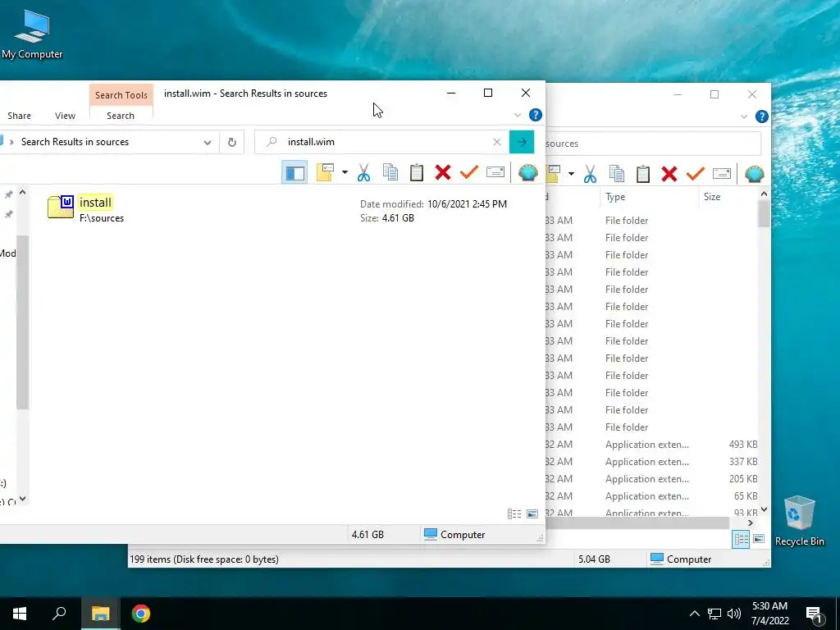Open help icon in the background sources window
The width and height of the screenshot is (840, 630).
pos(761,116)
